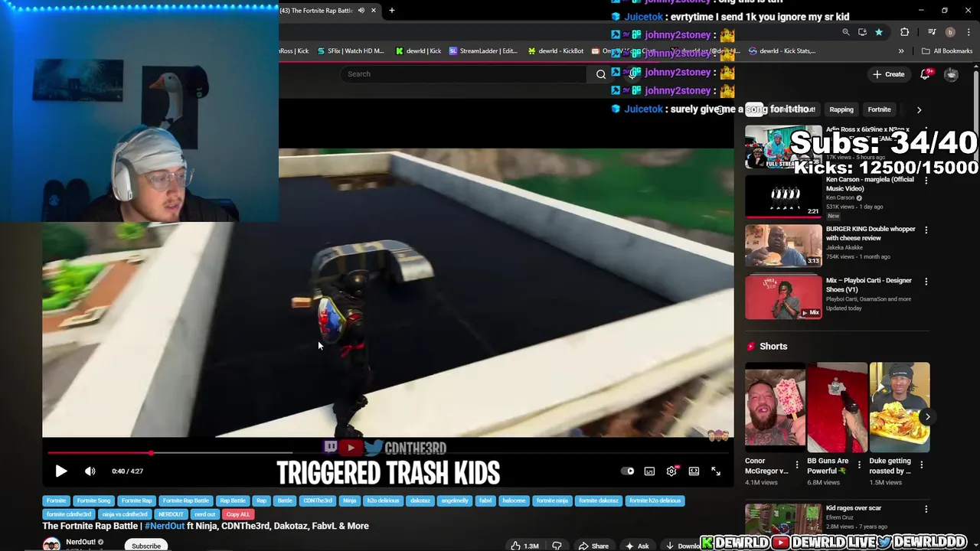Bookmark this page with the star icon

point(879,32)
